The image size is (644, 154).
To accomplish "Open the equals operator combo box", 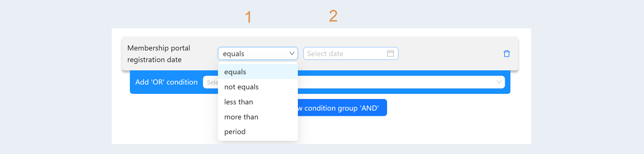I will click(x=258, y=53).
